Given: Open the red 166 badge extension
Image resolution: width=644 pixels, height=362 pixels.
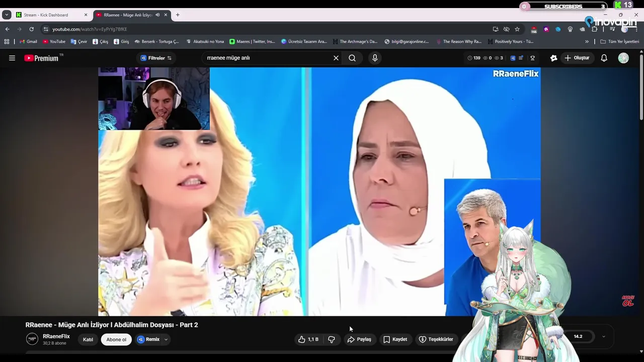Looking at the screenshot, I should [534, 30].
